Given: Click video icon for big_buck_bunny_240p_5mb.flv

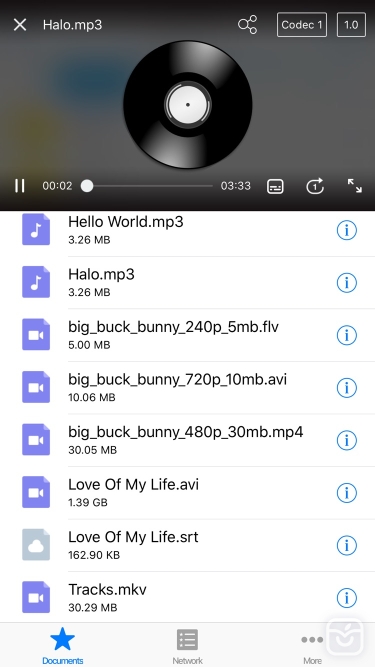Looking at the screenshot, I should (36, 335).
